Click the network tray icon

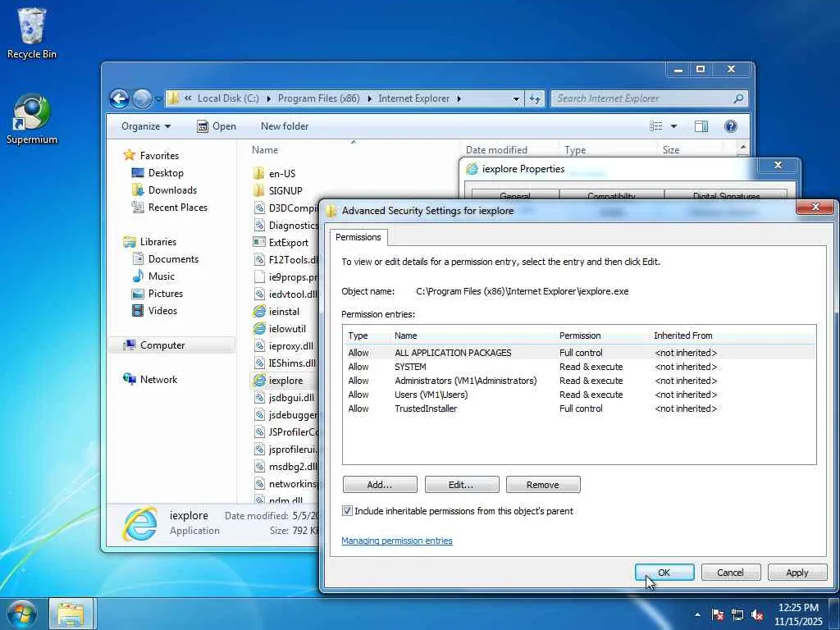737,615
